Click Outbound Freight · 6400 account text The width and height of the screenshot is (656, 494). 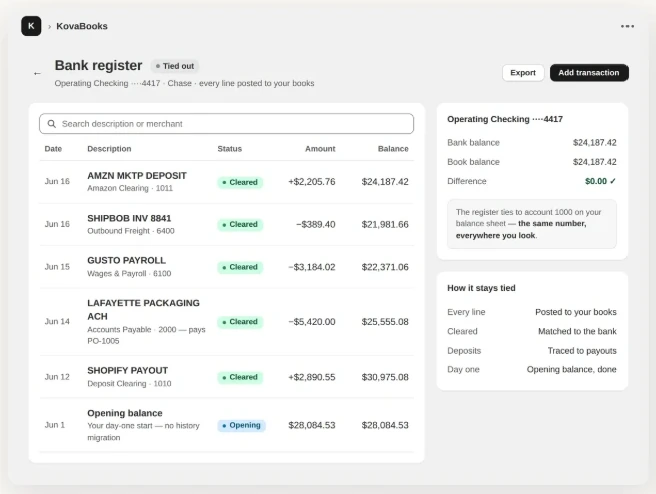[x=131, y=231]
